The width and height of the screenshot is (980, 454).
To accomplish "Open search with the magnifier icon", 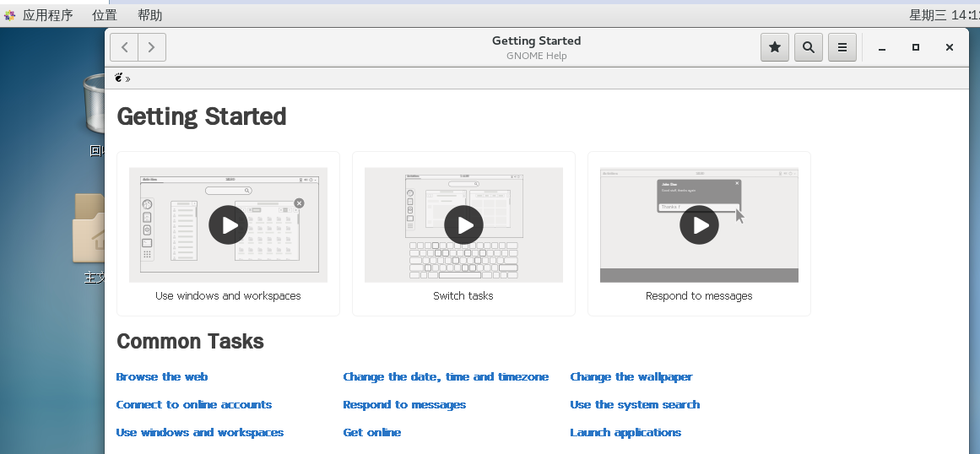I will click(808, 47).
